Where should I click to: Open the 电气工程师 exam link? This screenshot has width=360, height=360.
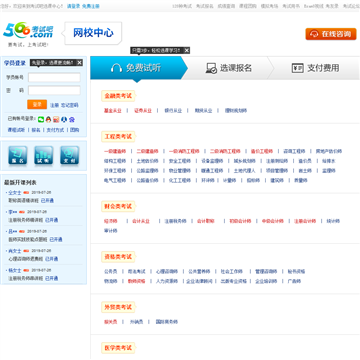[x=115, y=180]
